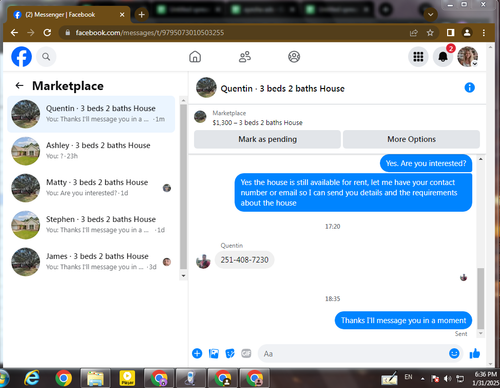Click the facebook.com address bar
The height and width of the screenshot is (388, 500).
click(x=233, y=33)
